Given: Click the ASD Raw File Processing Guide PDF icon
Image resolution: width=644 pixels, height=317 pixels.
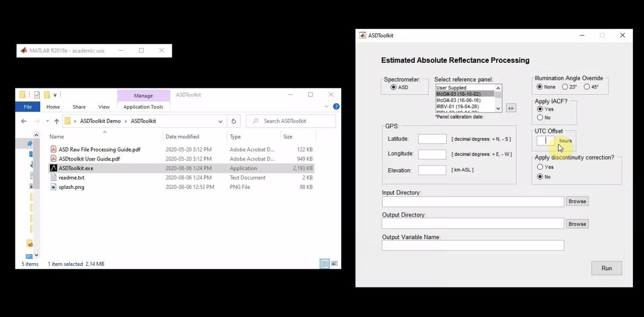Looking at the screenshot, I should [53, 150].
